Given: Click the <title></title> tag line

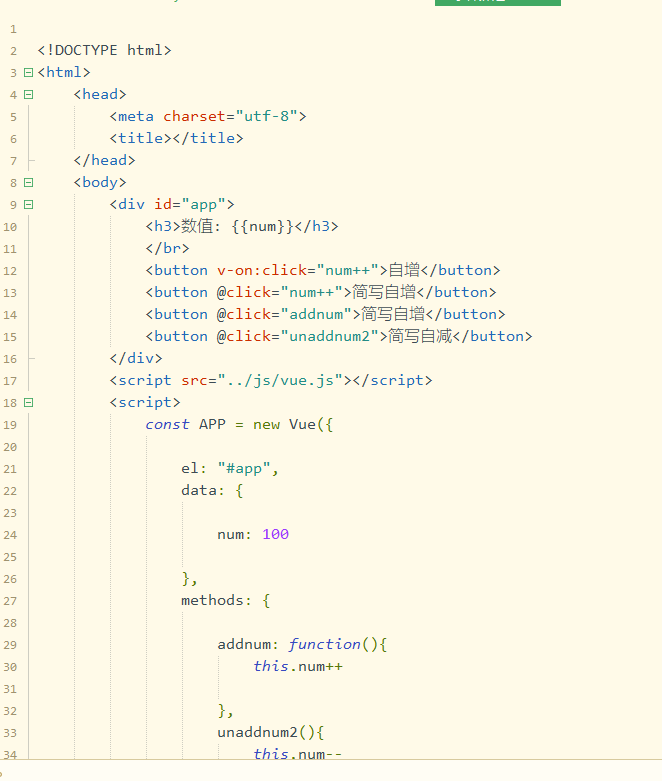Looking at the screenshot, I should tap(176, 138).
